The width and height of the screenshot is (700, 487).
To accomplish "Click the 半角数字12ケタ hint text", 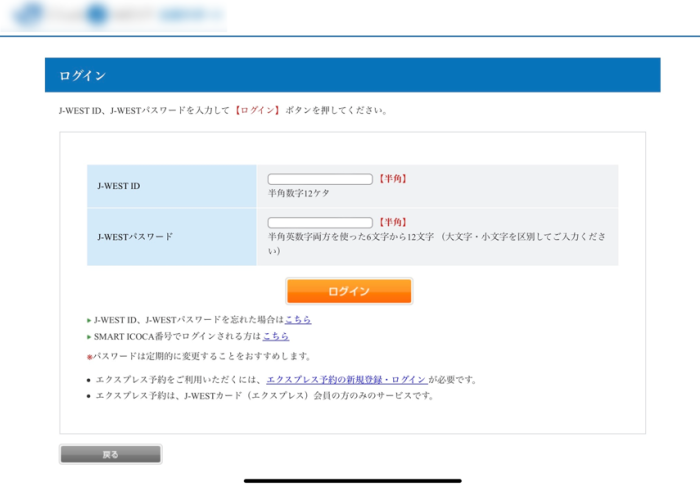I will click(298, 193).
